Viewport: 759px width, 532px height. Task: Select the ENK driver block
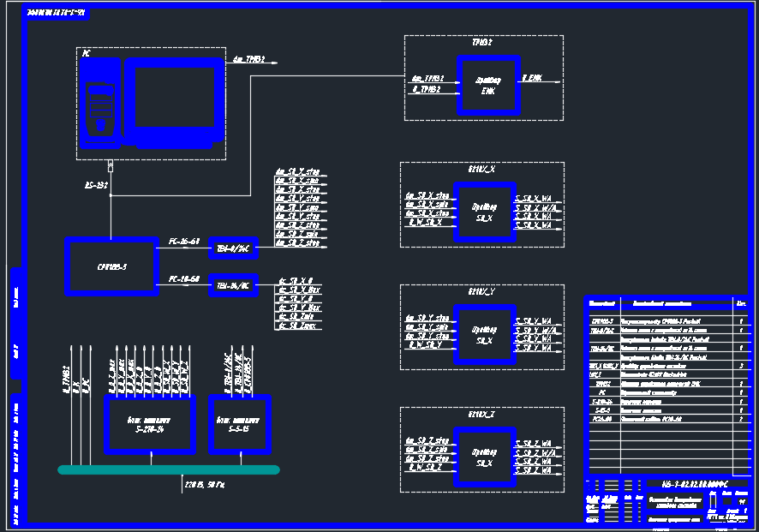(488, 85)
